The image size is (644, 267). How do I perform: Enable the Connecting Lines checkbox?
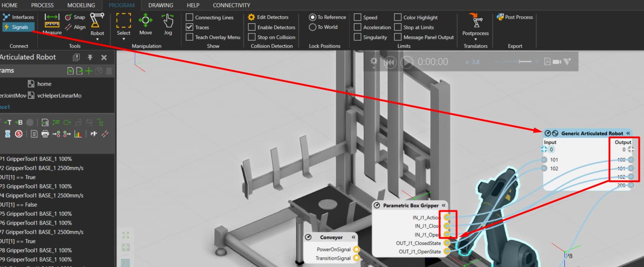[189, 17]
